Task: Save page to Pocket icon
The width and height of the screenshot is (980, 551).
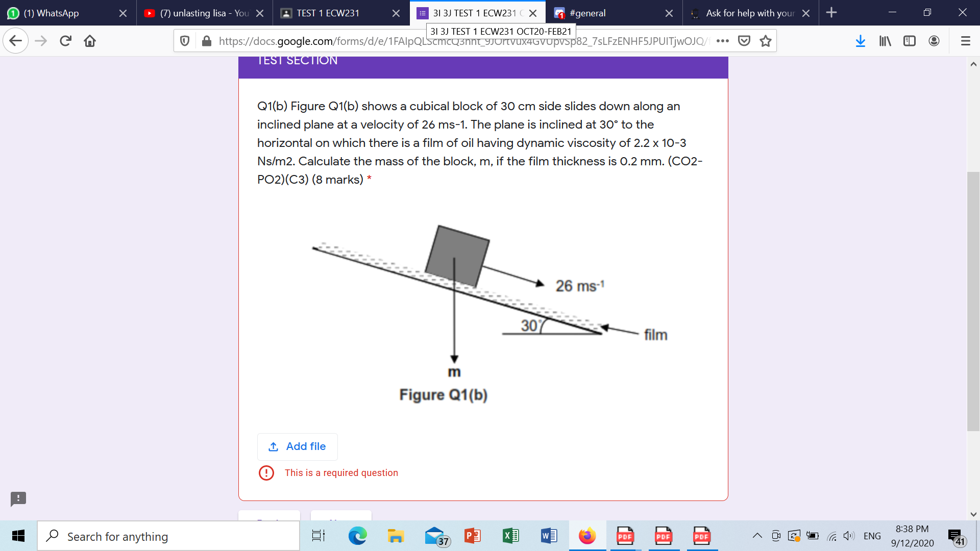Action: point(744,41)
